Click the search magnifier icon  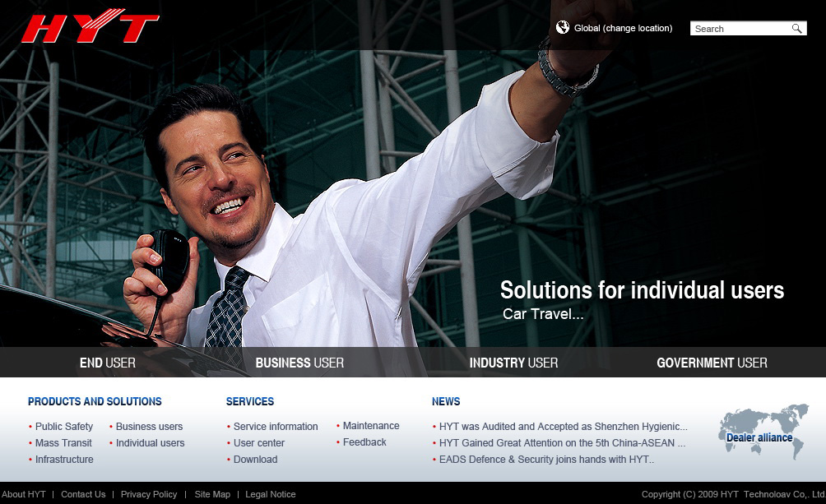click(797, 29)
